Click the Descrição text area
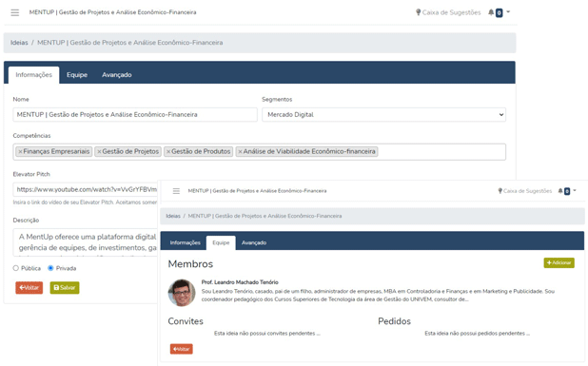588x366 pixels. (x=86, y=242)
